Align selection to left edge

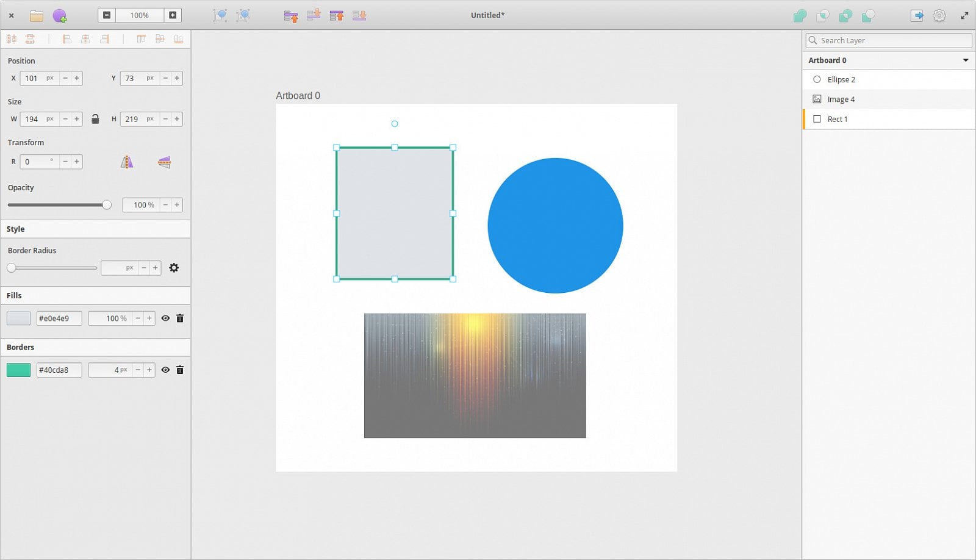[67, 39]
